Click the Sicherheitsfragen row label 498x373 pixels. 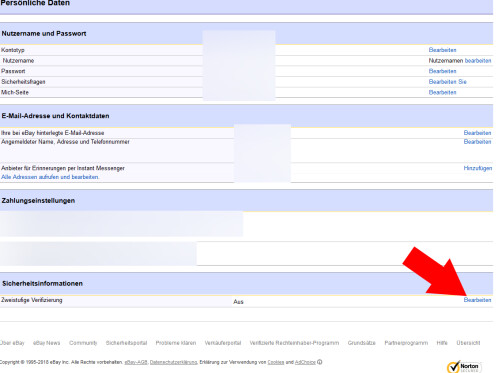(x=23, y=82)
